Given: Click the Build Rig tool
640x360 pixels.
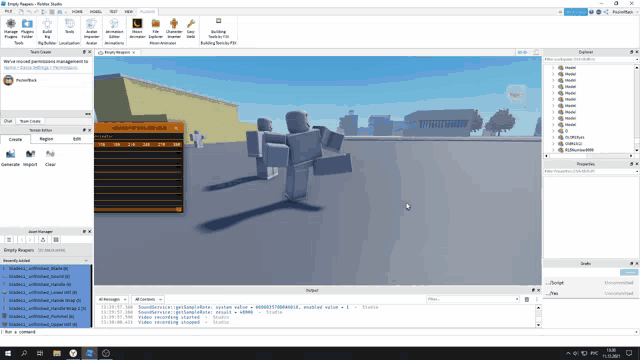Looking at the screenshot, I should tap(47, 28).
